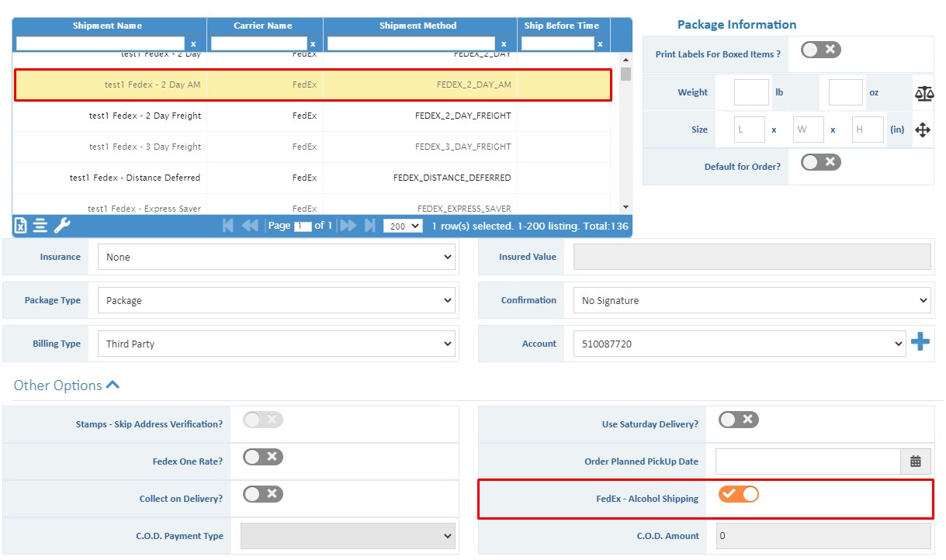This screenshot has width=946, height=560.
Task: Select the test1 Fedex - Distance Deferred row
Action: (x=135, y=178)
